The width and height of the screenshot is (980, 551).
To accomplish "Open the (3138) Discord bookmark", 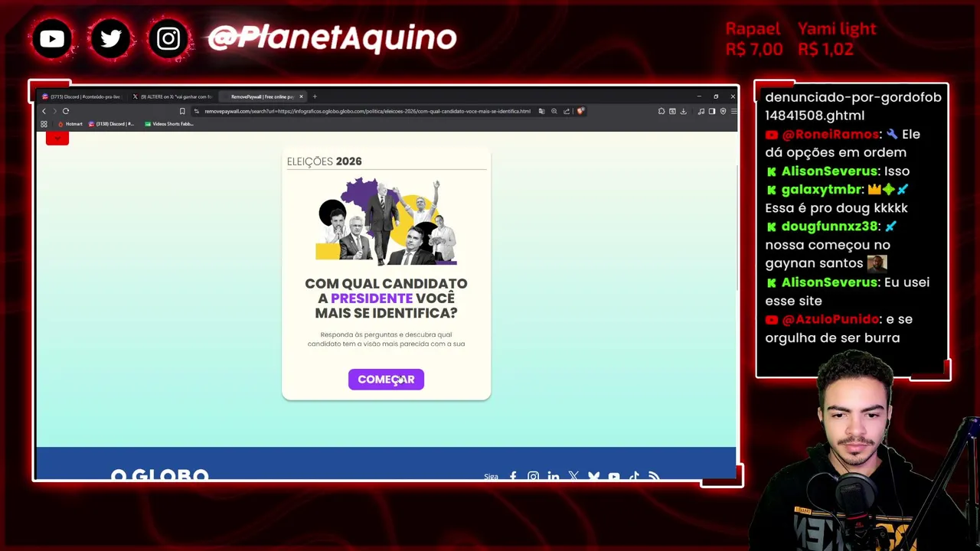I will pos(111,124).
